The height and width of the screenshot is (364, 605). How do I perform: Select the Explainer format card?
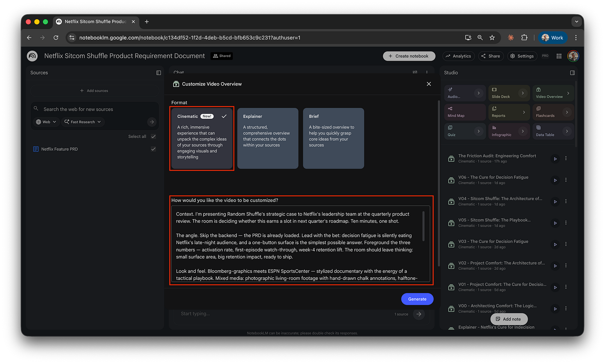click(x=268, y=139)
